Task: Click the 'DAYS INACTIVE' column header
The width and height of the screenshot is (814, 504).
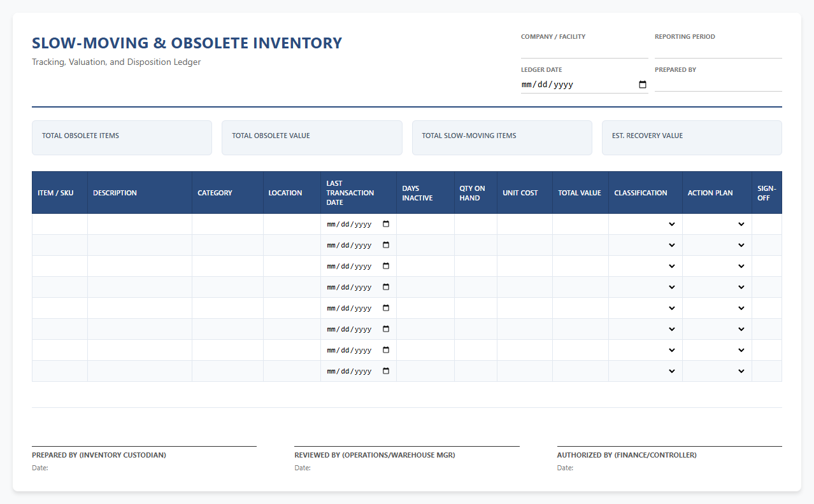Action: [x=425, y=193]
